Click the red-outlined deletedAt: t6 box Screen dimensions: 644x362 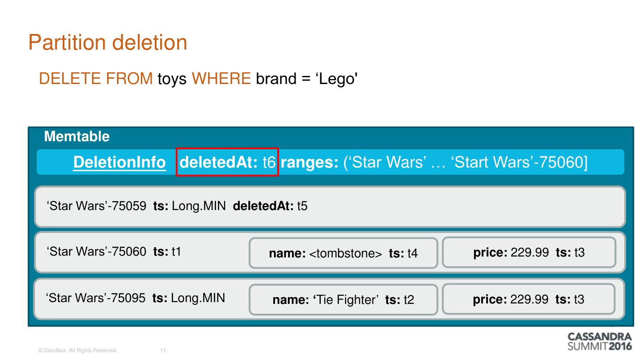227,162
